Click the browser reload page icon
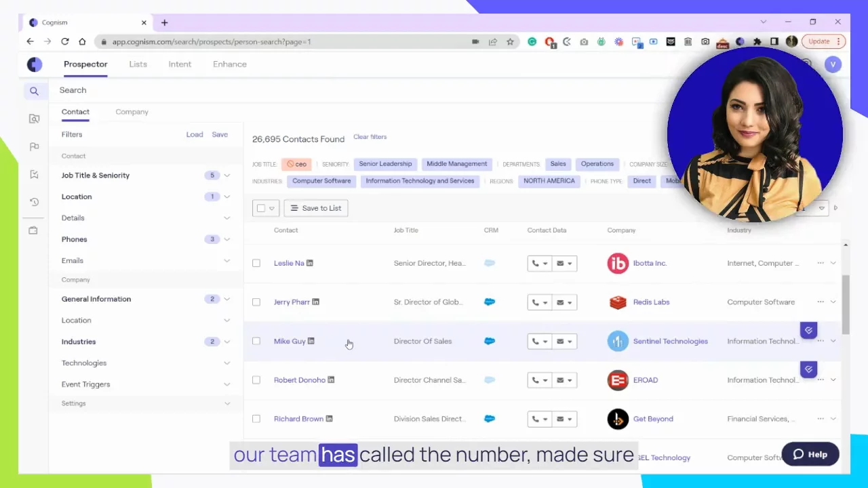 pos(65,41)
